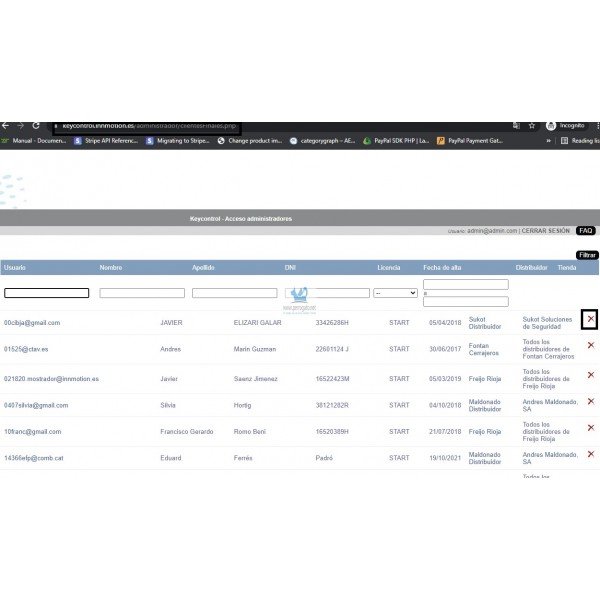Click the browser forward arrow
Viewport: 600px width, 600px height.
point(20,126)
